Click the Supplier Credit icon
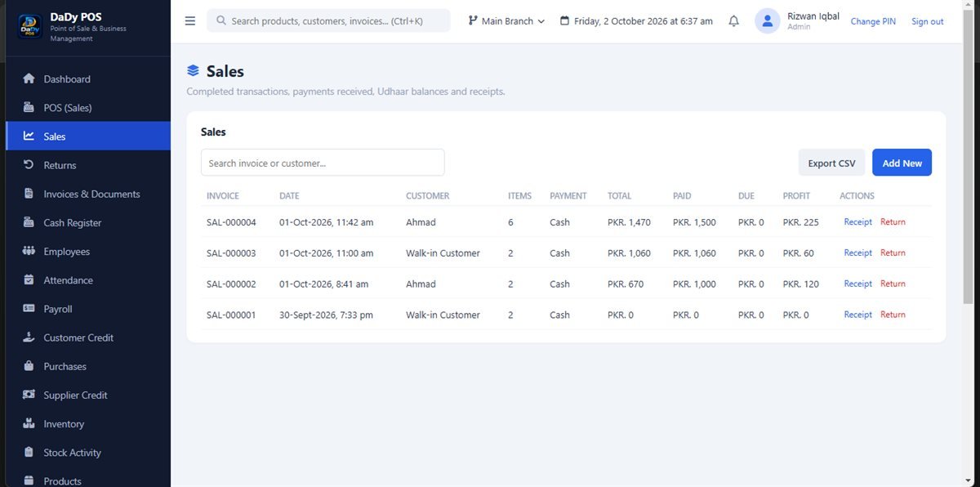Screen dimensions: 980x487 pyautogui.click(x=29, y=395)
